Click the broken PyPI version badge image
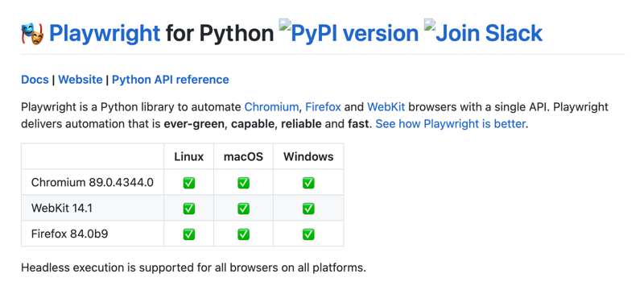Screen dimensions: 644x290 [x=349, y=33]
